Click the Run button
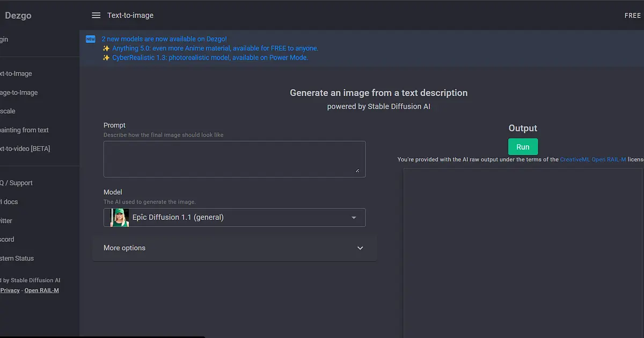This screenshot has height=338, width=644. (x=523, y=147)
